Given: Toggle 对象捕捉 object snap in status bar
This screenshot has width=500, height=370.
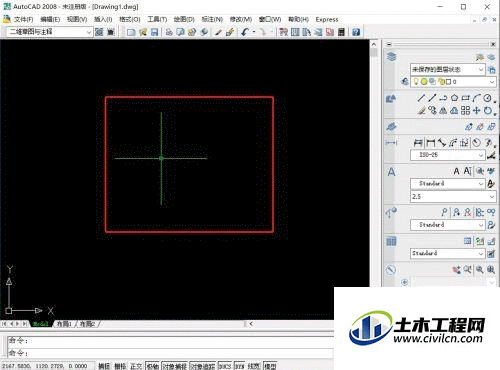Looking at the screenshot, I should [175, 366].
